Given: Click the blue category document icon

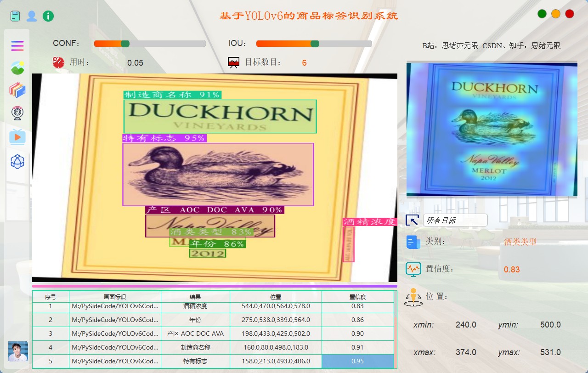Looking at the screenshot, I should (x=413, y=242).
